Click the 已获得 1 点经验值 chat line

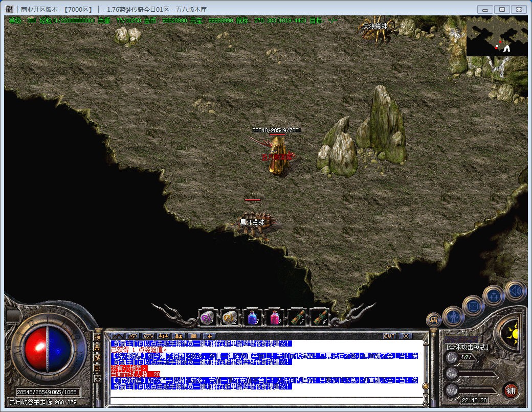click(139, 350)
